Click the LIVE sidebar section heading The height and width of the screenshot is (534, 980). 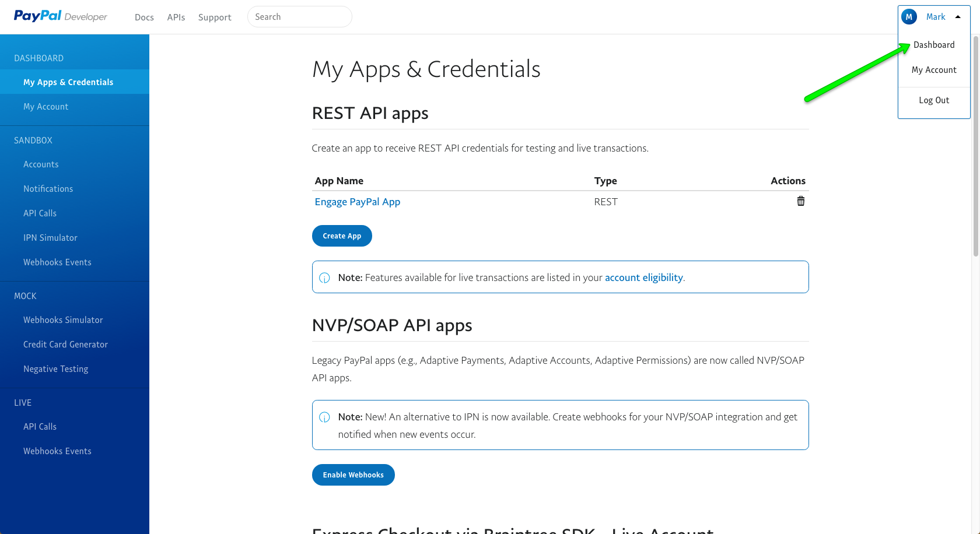click(23, 403)
